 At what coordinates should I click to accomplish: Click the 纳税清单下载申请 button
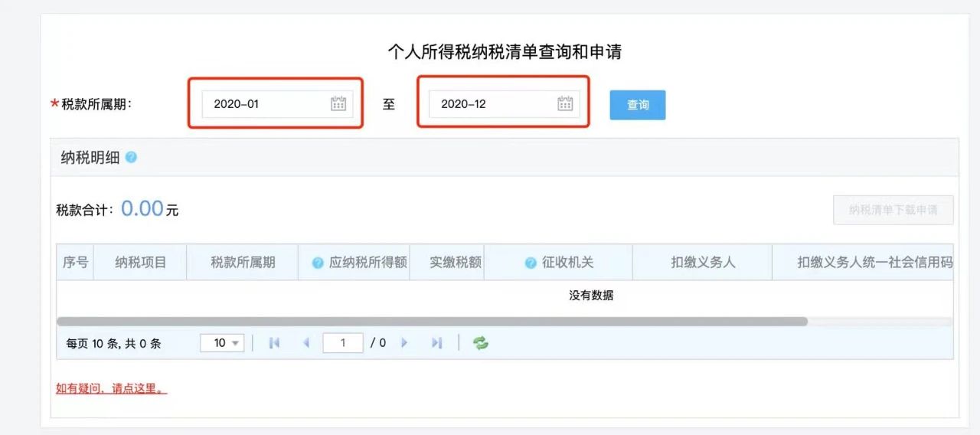tap(893, 210)
